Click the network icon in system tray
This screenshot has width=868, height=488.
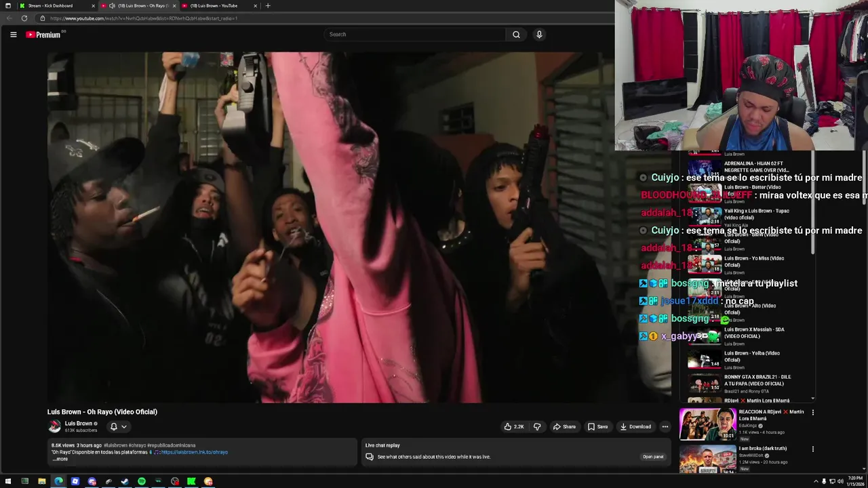832,481
